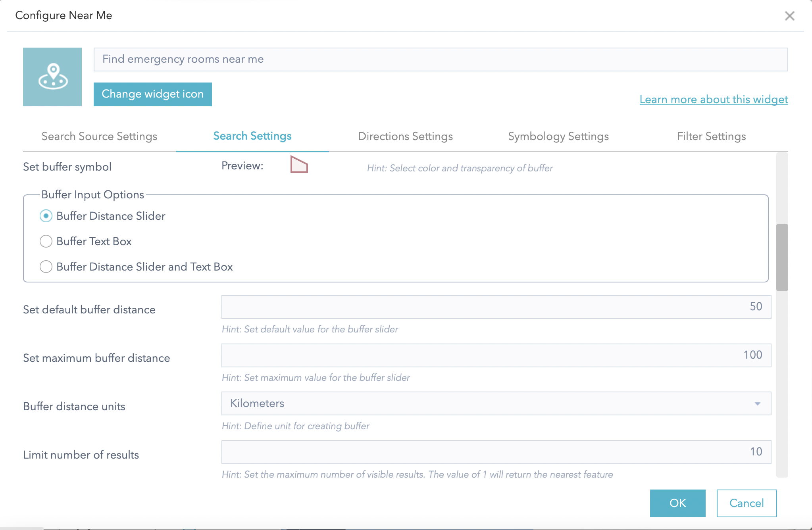The image size is (812, 530).
Task: Select Buffer Text Box radio option
Action: click(46, 241)
